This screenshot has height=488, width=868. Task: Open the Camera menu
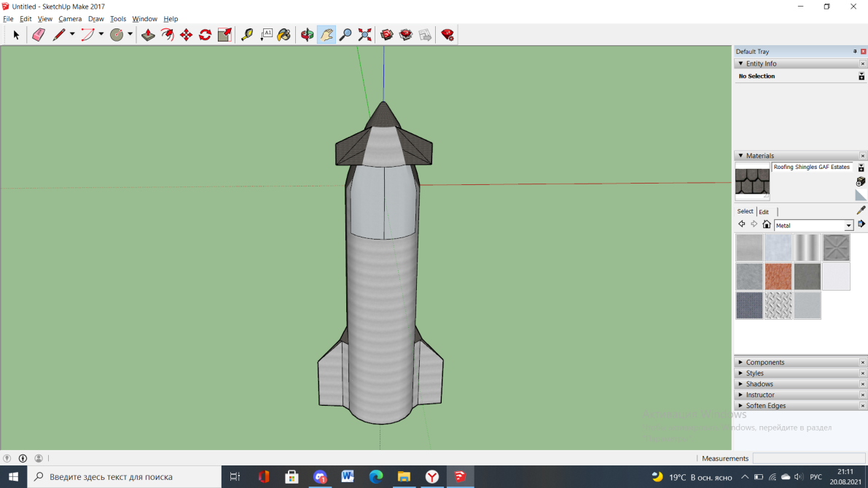point(70,19)
